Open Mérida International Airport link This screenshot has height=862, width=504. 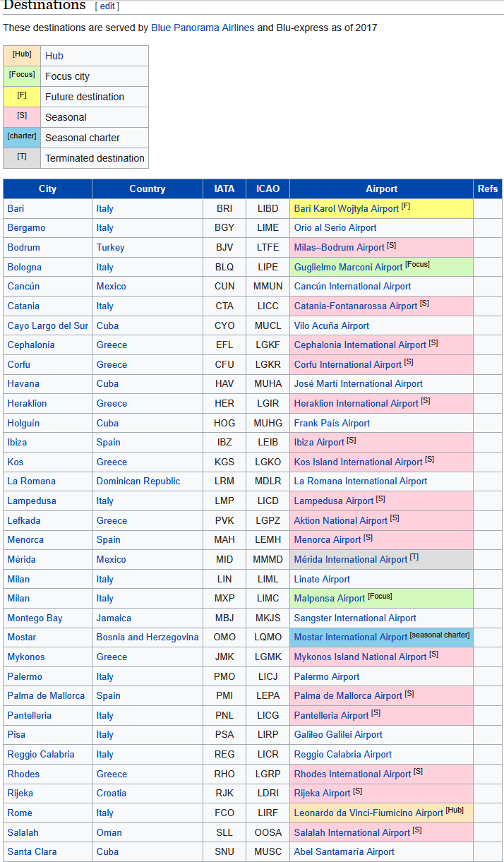pos(350,560)
